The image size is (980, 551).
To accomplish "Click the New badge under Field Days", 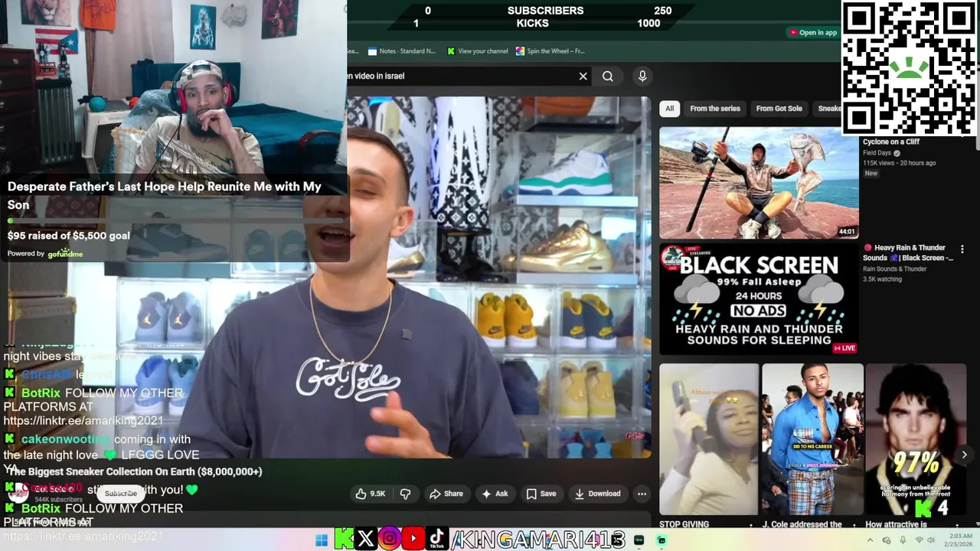I will click(871, 174).
